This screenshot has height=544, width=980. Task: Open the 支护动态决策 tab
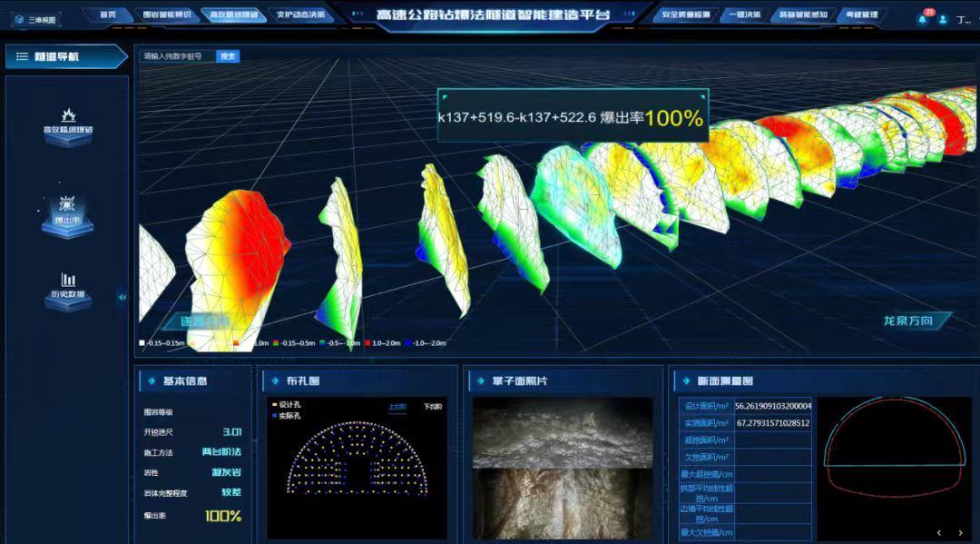pyautogui.click(x=299, y=15)
